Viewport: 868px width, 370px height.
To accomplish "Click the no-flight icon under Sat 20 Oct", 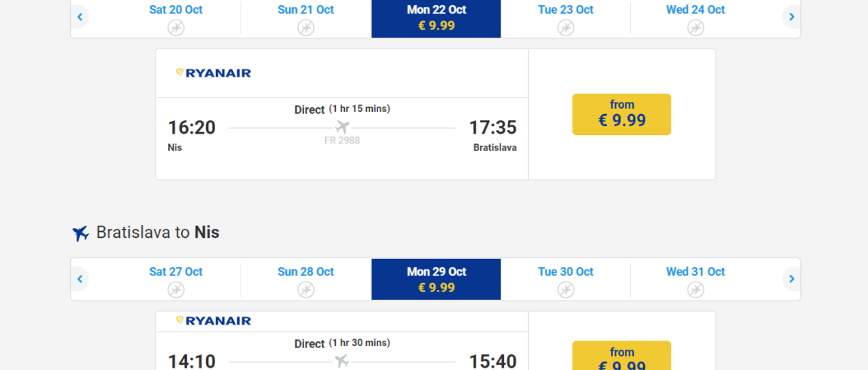I will (176, 27).
